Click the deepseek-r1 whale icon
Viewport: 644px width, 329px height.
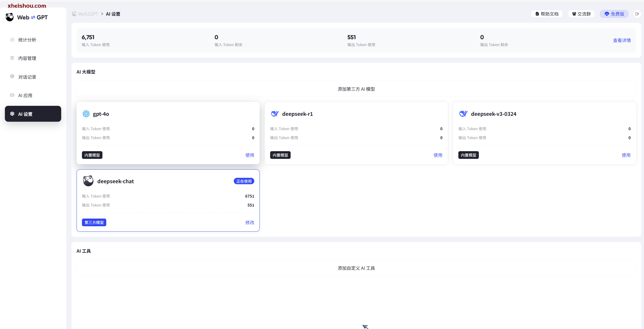click(275, 114)
